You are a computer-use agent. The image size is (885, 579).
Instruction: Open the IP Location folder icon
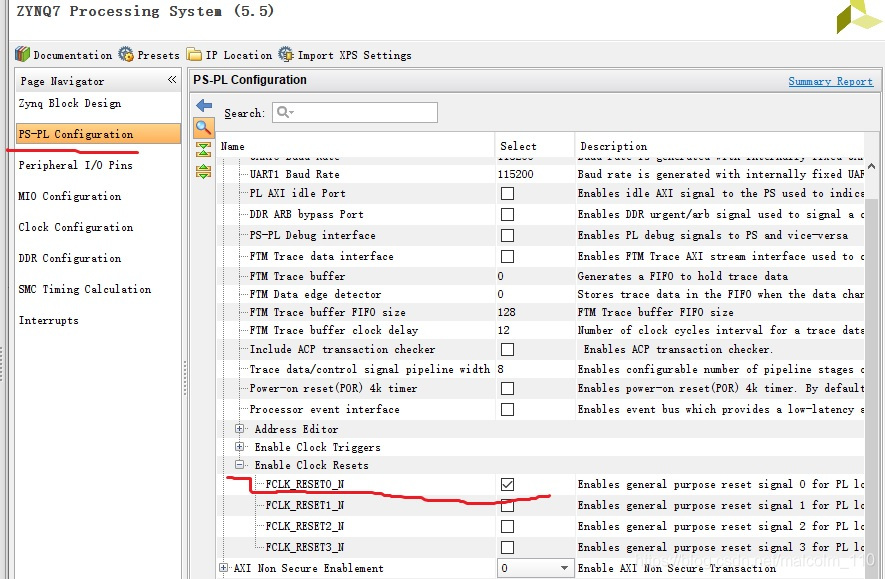[194, 54]
